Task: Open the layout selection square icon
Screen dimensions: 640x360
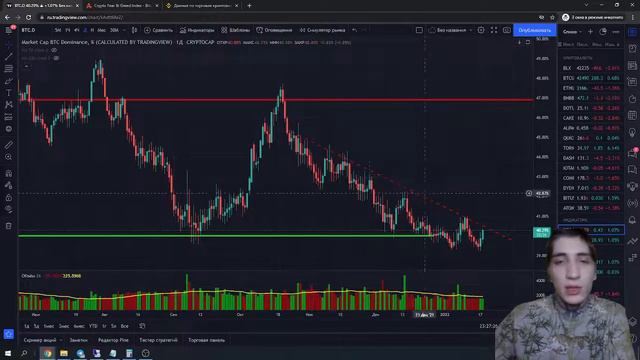Action: coord(419,30)
